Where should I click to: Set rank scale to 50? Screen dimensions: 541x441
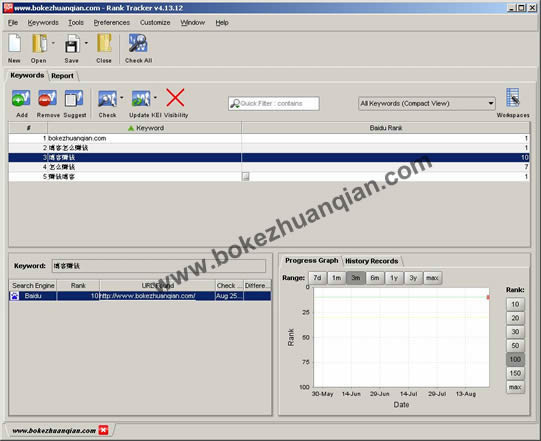pos(515,346)
